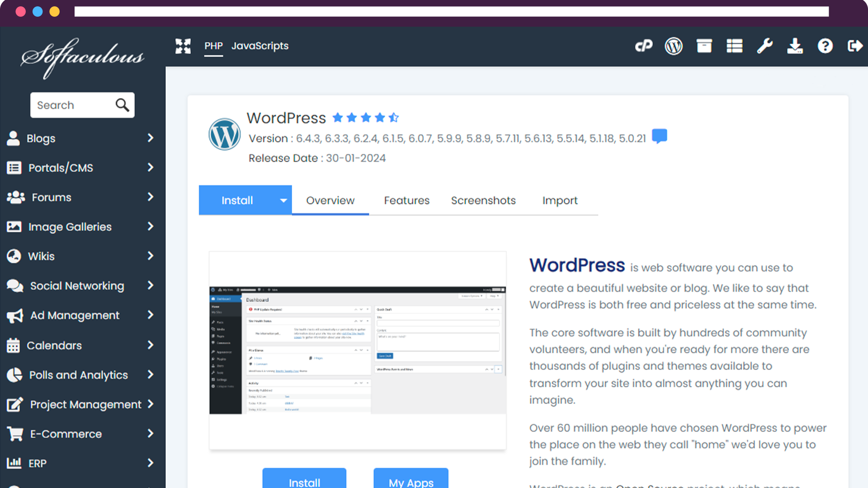Click the Forums group icon
This screenshot has width=868, height=488.
point(16,197)
